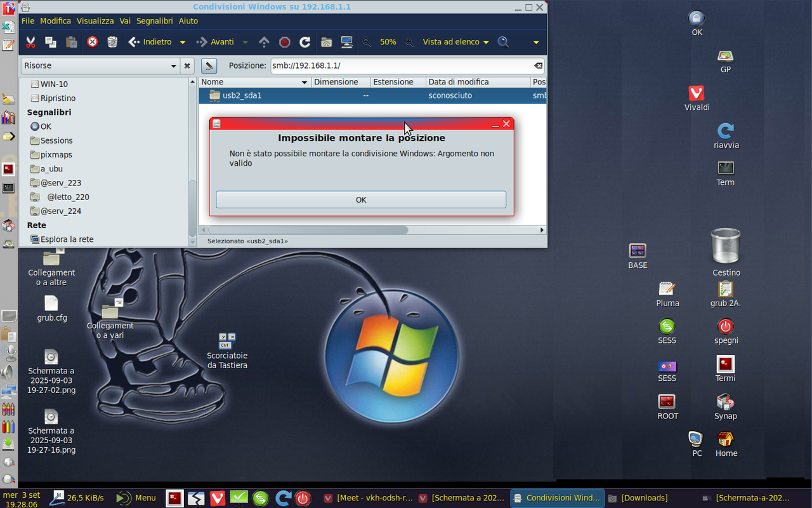Click OK in the mount error dialog

point(361,199)
